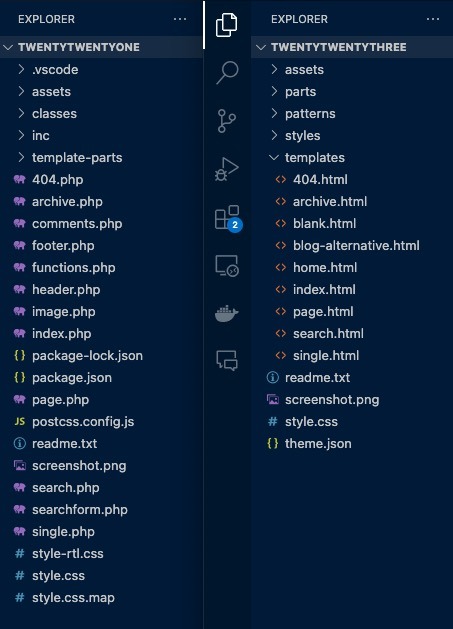Expand the inc folder
This screenshot has width=453, height=629.
[101, 136]
